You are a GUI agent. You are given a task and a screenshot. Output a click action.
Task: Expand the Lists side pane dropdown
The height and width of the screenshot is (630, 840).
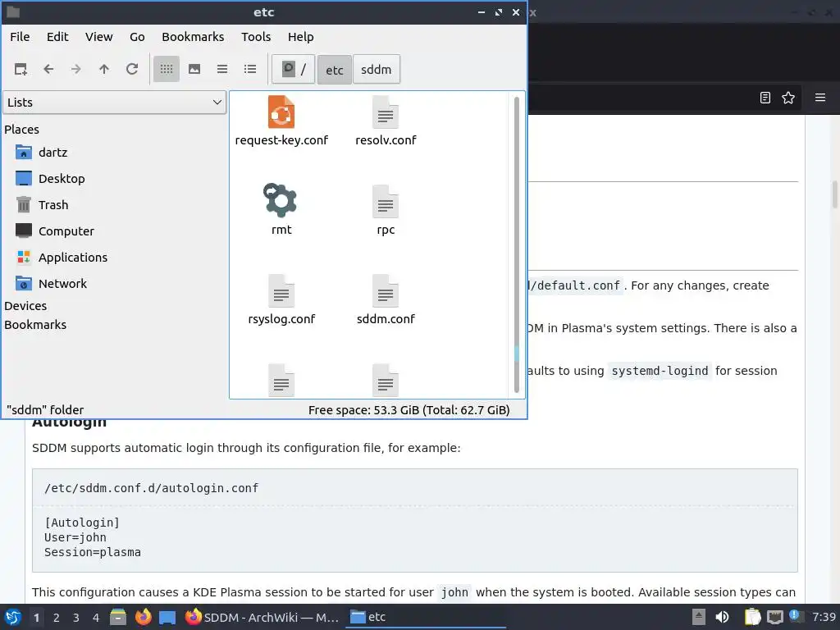pos(115,103)
